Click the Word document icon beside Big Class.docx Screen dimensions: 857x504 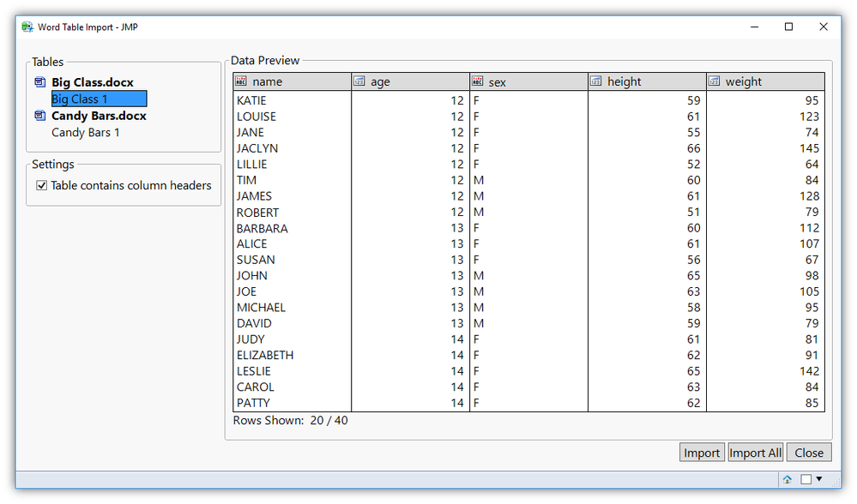[40, 82]
